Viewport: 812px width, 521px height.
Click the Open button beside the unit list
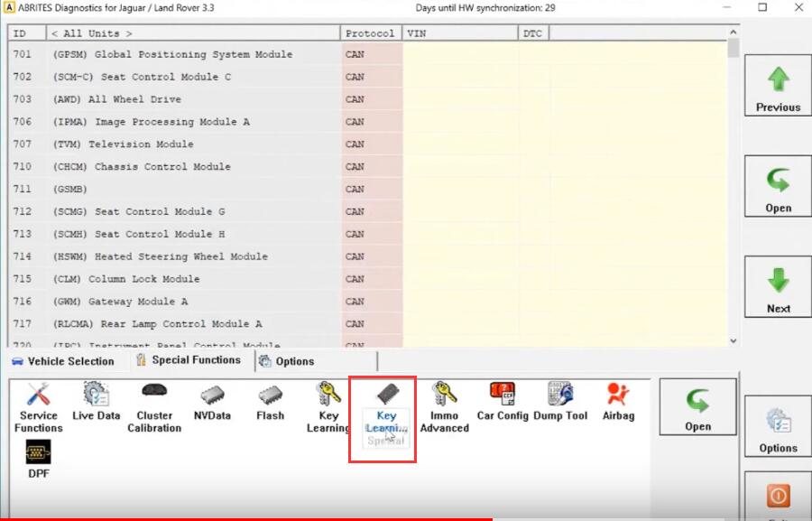778,186
